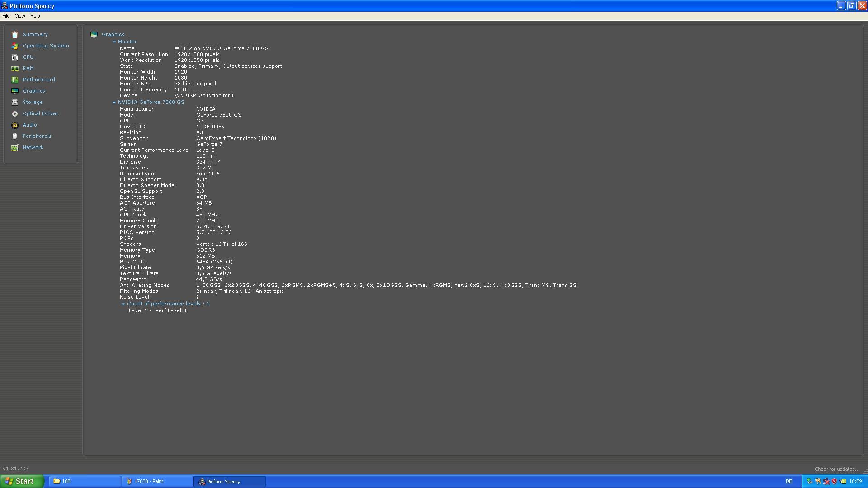868x488 pixels.
Task: Click the 188 folder icon in taskbar
Action: click(57, 481)
